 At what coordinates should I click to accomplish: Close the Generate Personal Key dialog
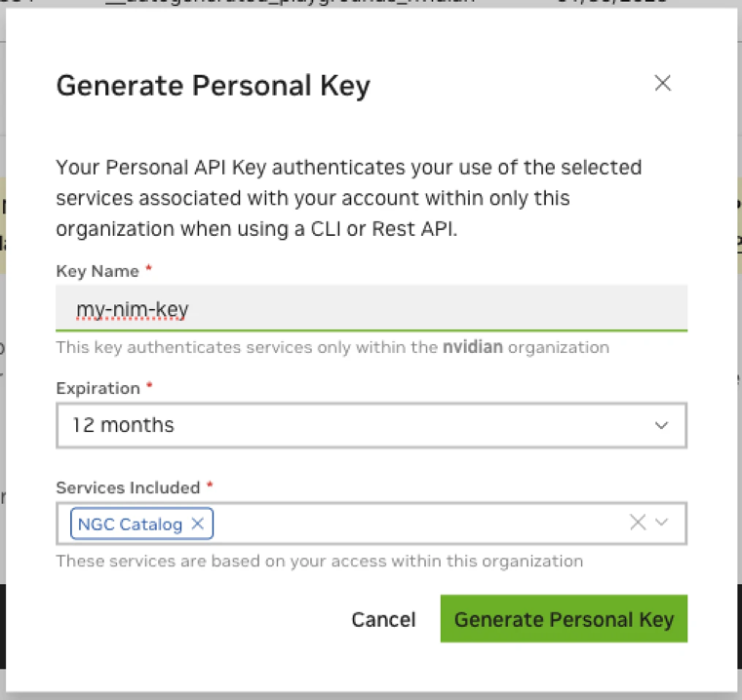tap(662, 83)
